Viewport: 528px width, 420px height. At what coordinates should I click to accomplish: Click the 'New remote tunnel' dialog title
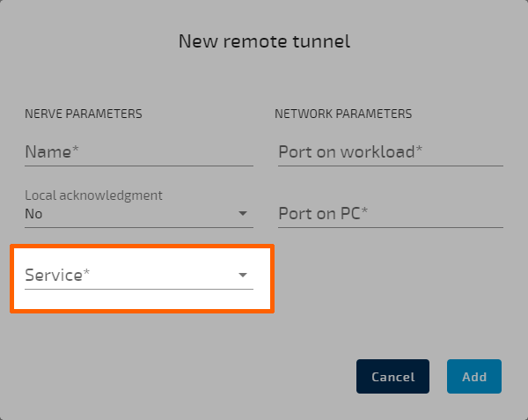coord(264,41)
